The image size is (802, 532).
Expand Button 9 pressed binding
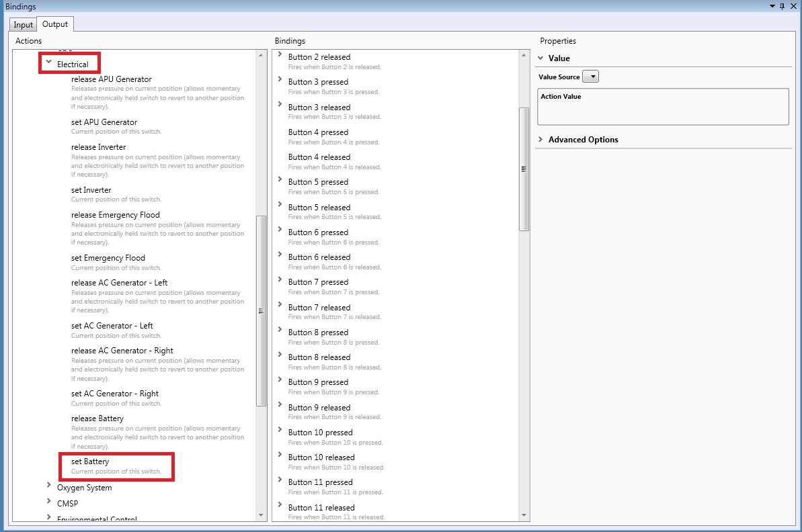coord(280,380)
